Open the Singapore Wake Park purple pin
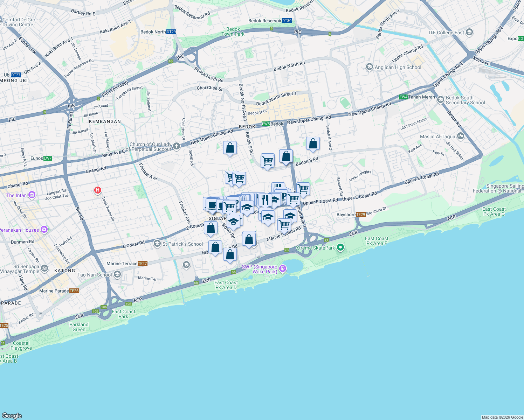Viewport: 524px width, 420px height. (x=283, y=269)
